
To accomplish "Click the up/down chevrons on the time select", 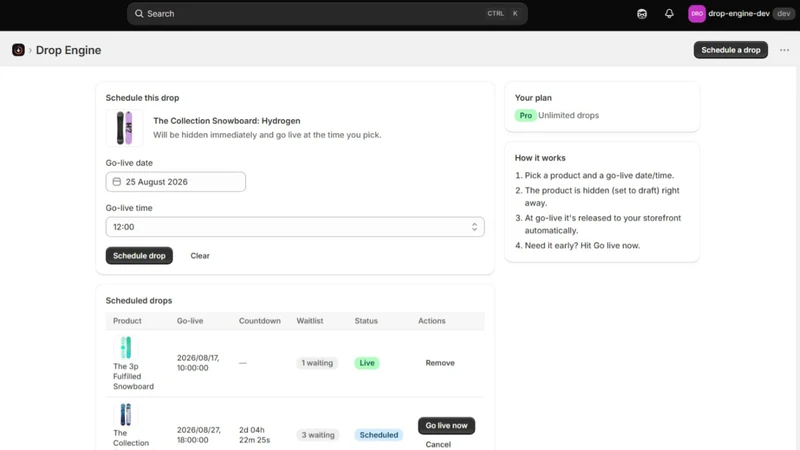I will pyautogui.click(x=474, y=227).
